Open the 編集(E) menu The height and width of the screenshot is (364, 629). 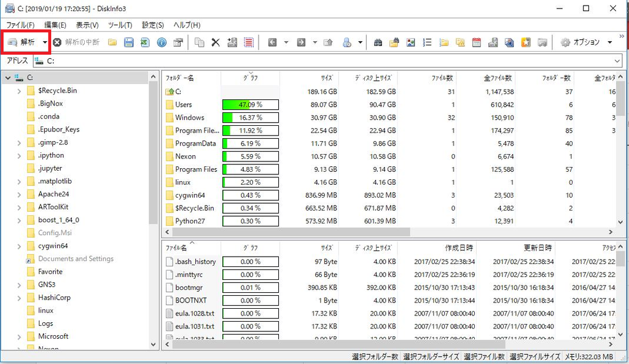pyautogui.click(x=55, y=25)
